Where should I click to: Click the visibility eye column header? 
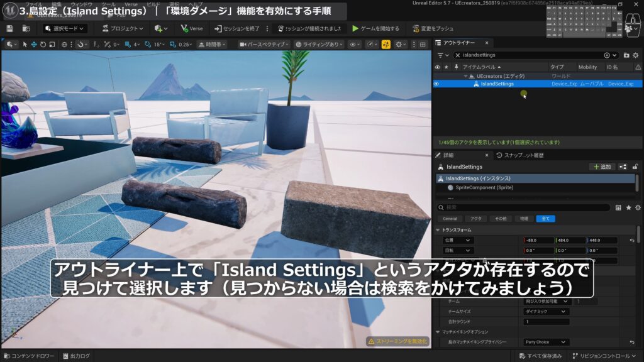(x=437, y=67)
